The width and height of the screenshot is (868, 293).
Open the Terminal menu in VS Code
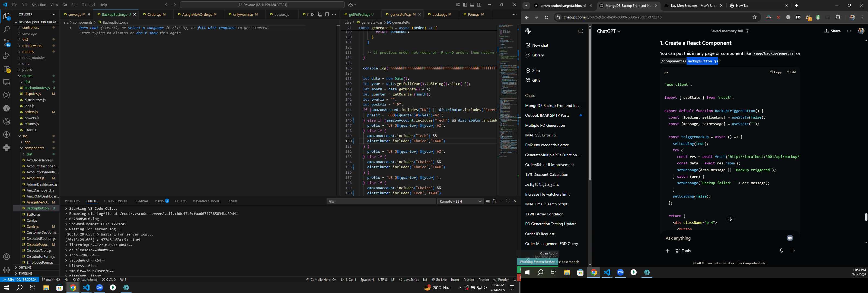[x=88, y=5]
